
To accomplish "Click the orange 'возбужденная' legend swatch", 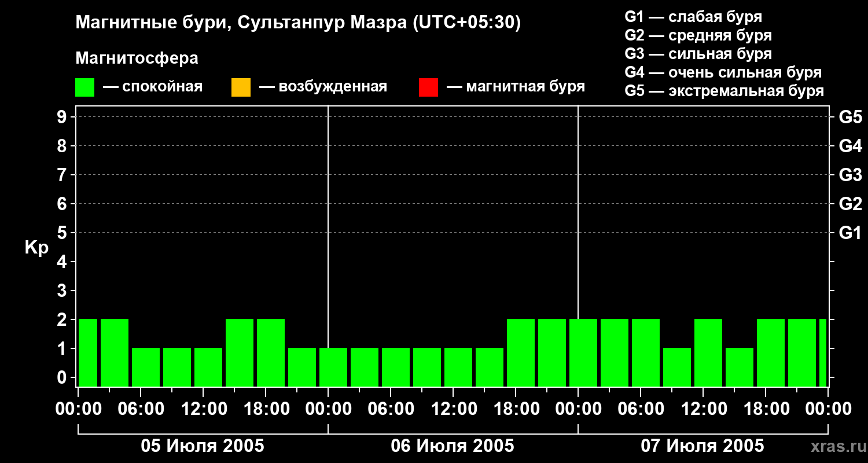I will click(x=241, y=87).
